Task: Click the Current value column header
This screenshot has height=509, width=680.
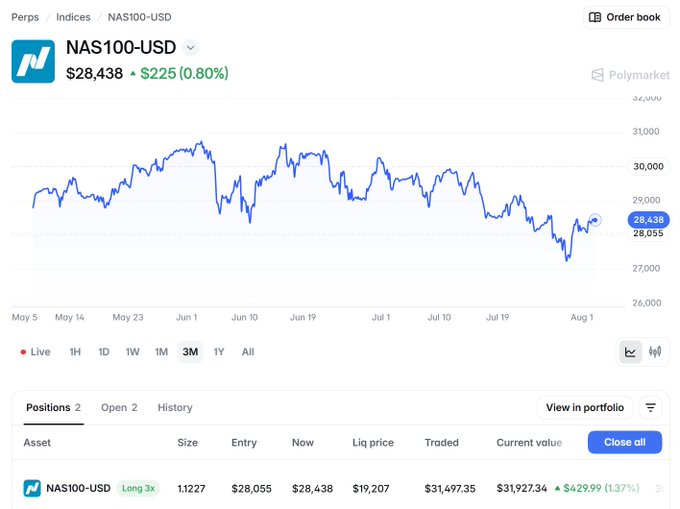Action: (529, 443)
